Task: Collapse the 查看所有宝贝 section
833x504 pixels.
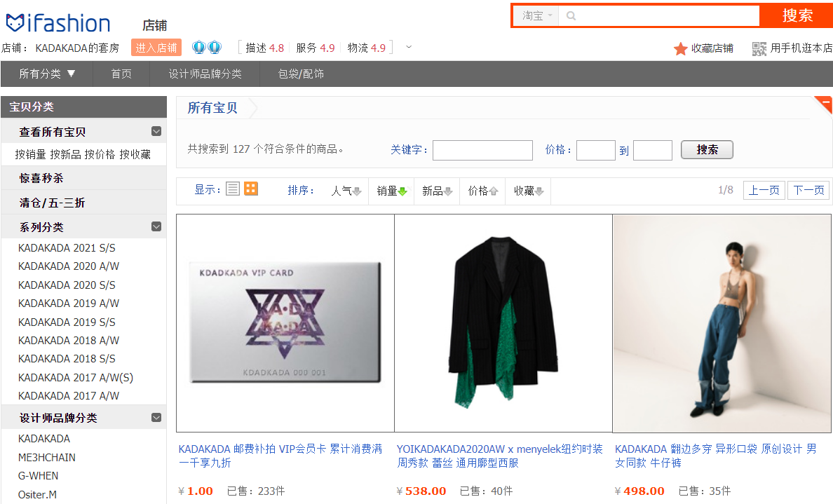Action: point(156,131)
